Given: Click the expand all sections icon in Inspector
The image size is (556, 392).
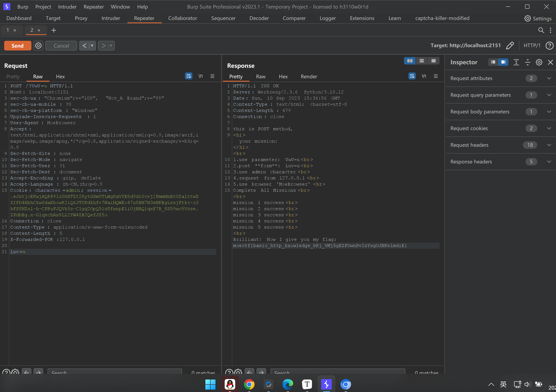Looking at the screenshot, I should 516,62.
